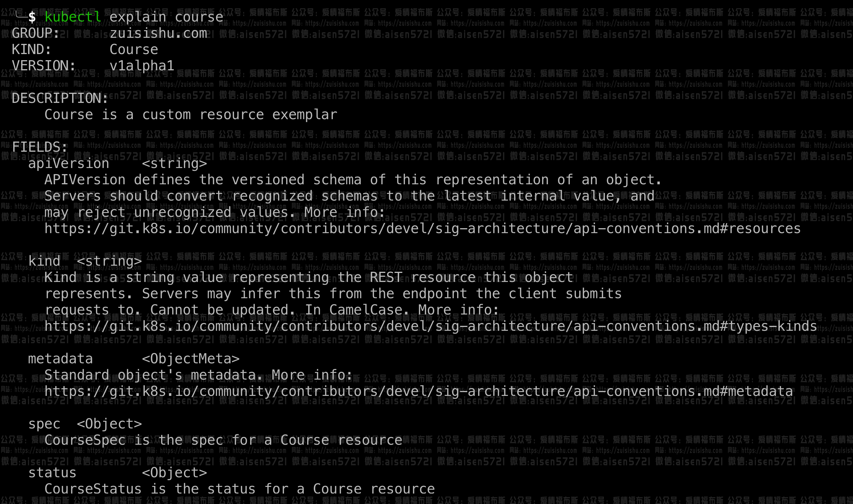The image size is (853, 504).
Task: Click the spec field name
Action: point(44,424)
